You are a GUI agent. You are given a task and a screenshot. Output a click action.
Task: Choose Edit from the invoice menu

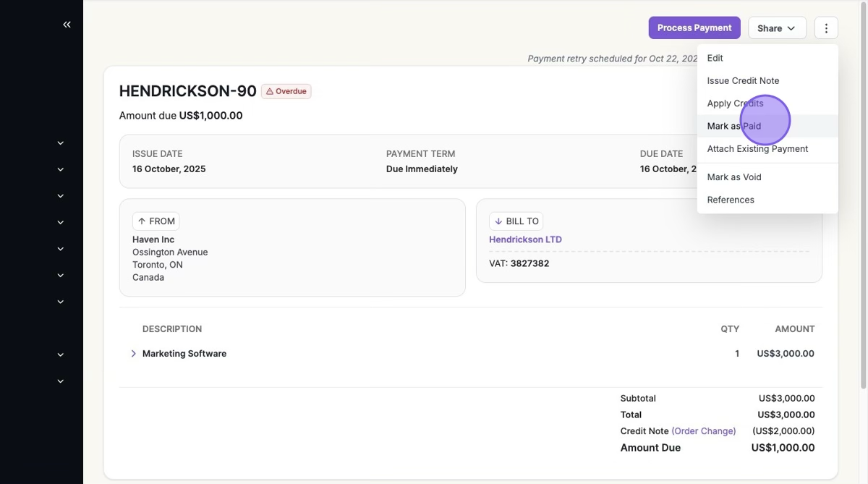715,58
